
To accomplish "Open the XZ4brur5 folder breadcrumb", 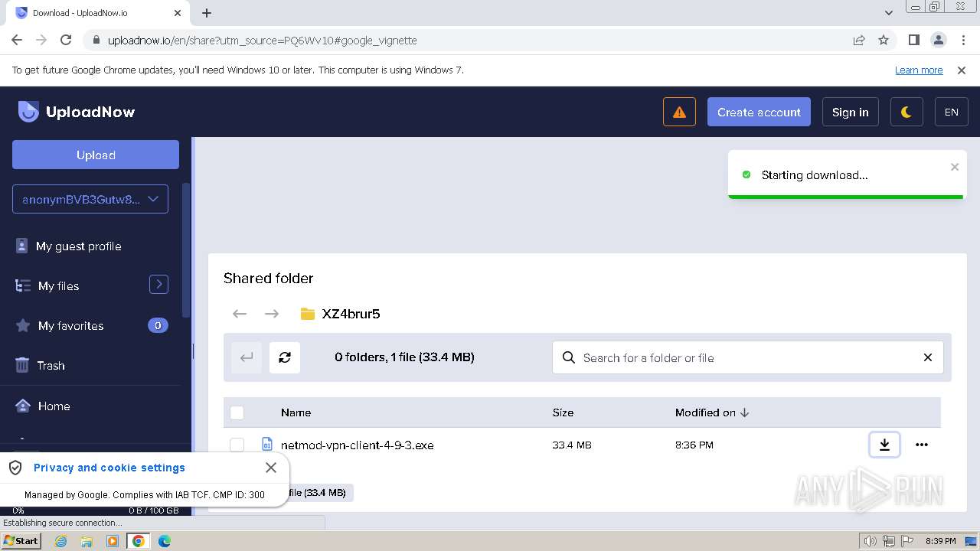I will tap(341, 314).
